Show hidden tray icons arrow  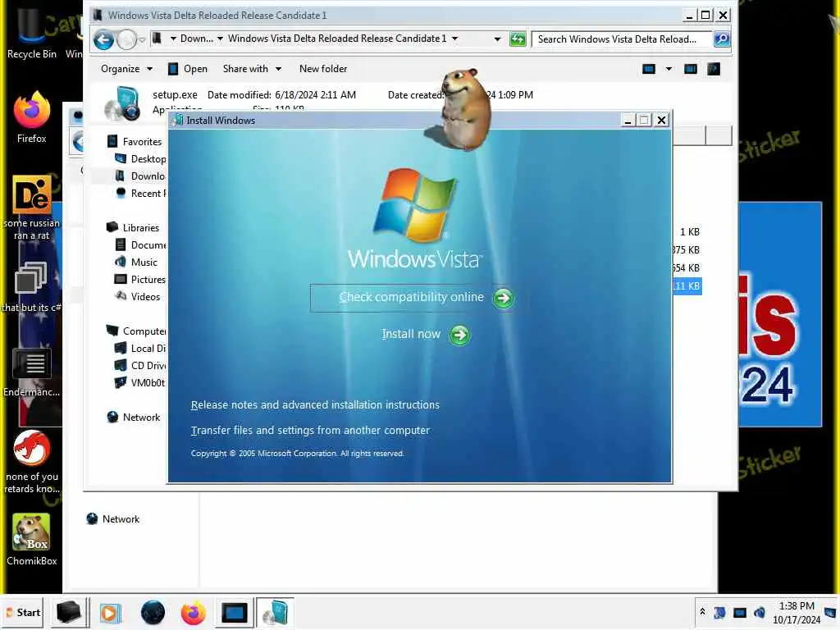(702, 612)
